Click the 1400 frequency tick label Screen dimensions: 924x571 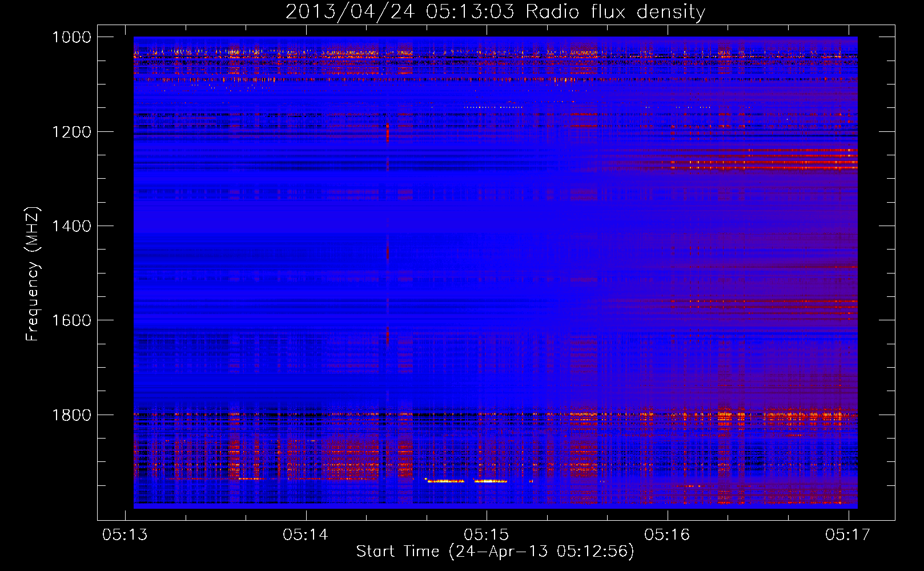point(71,226)
